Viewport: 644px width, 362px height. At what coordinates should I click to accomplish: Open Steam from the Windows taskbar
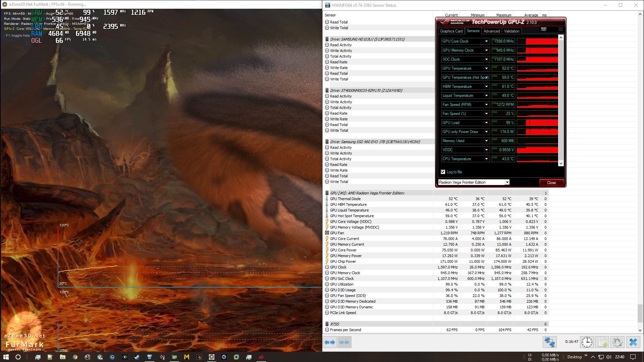[137, 357]
